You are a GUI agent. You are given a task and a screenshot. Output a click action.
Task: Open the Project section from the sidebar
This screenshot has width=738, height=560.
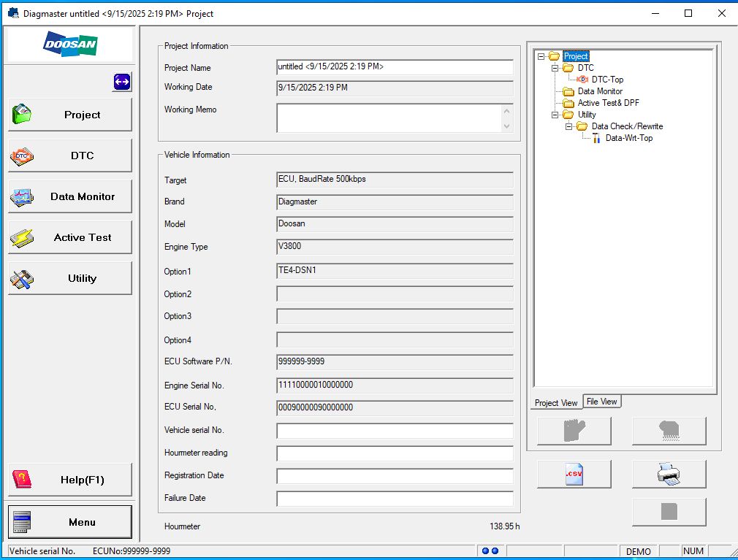coord(70,115)
